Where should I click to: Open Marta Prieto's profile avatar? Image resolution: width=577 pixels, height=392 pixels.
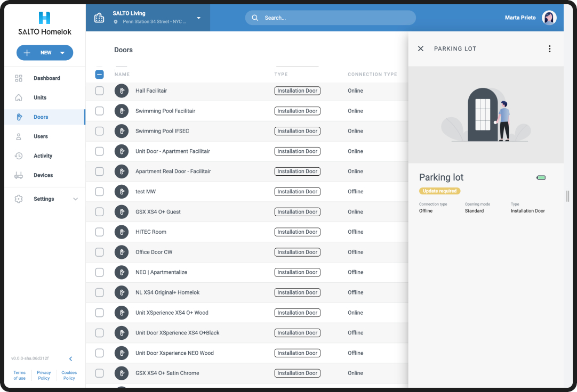549,18
